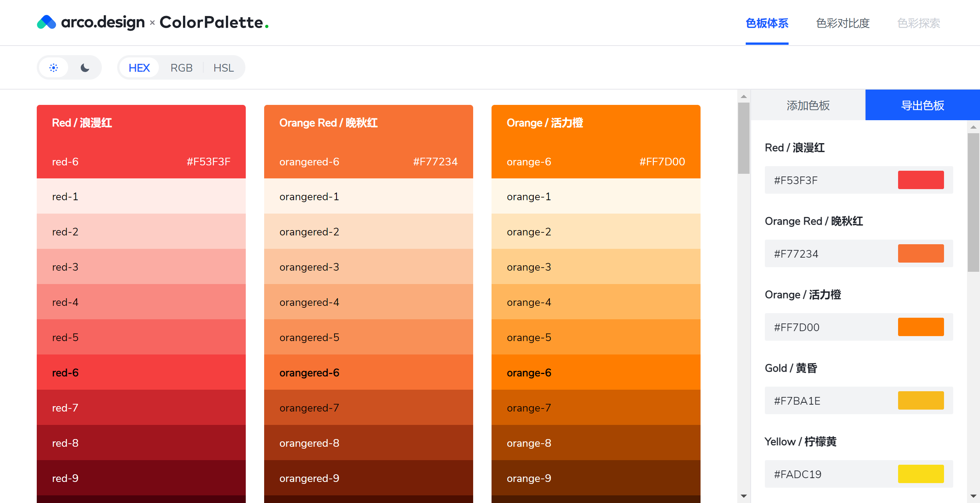Select HEX color format

tap(139, 68)
